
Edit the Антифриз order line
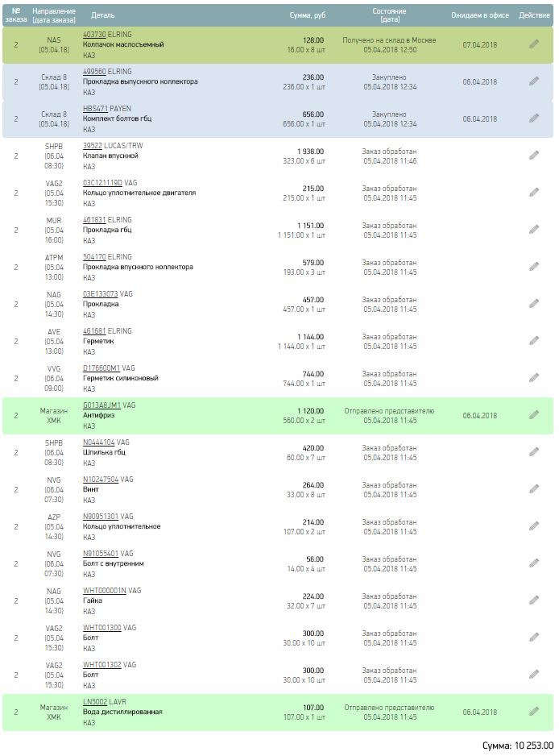point(534,415)
